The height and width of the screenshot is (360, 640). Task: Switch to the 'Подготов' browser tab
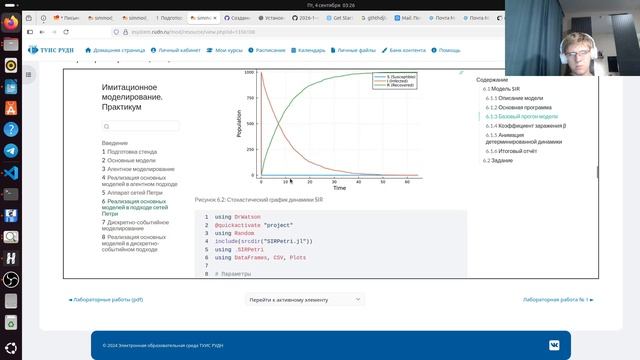coord(169,18)
